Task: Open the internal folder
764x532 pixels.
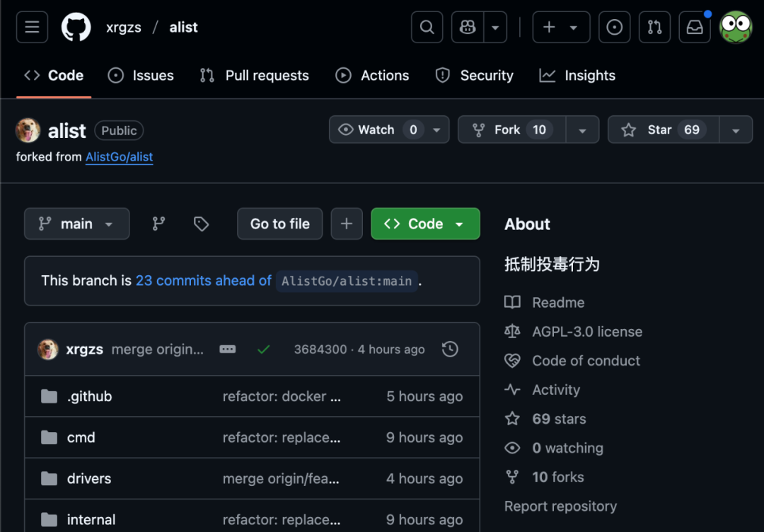Action: pos(91,520)
